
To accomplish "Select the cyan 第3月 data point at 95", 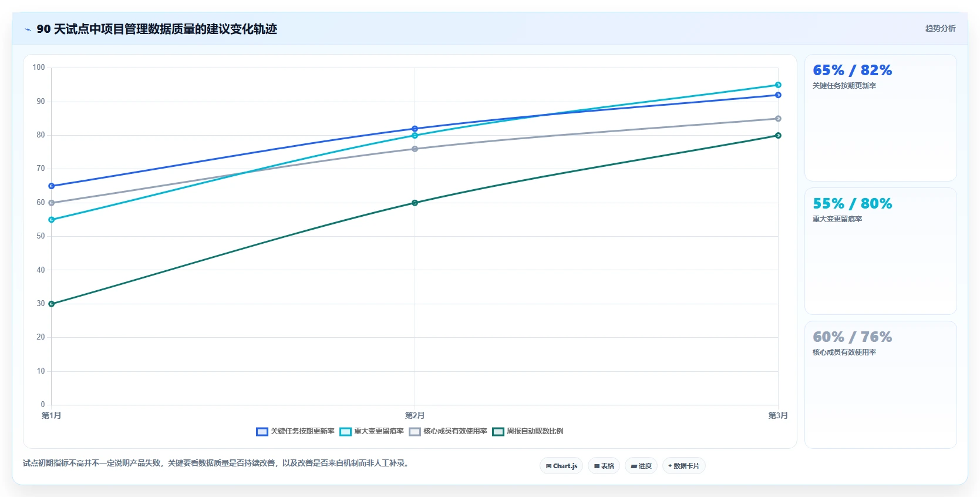I will tap(778, 85).
